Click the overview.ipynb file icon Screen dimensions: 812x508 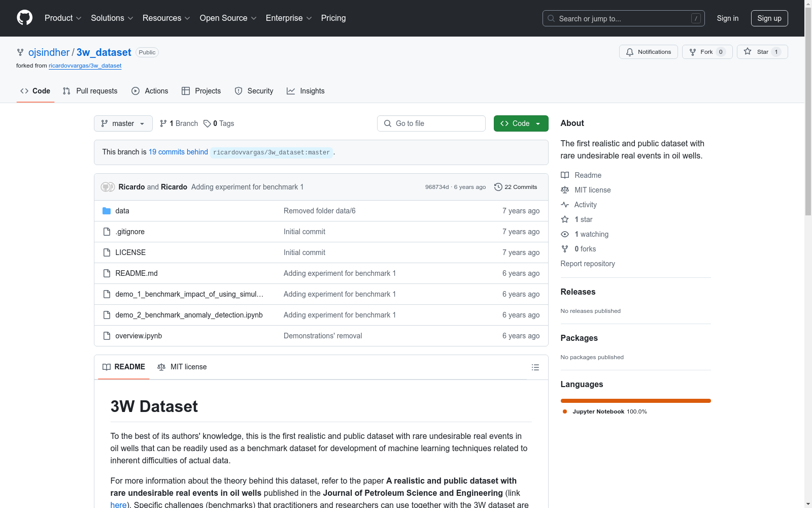[107, 336]
